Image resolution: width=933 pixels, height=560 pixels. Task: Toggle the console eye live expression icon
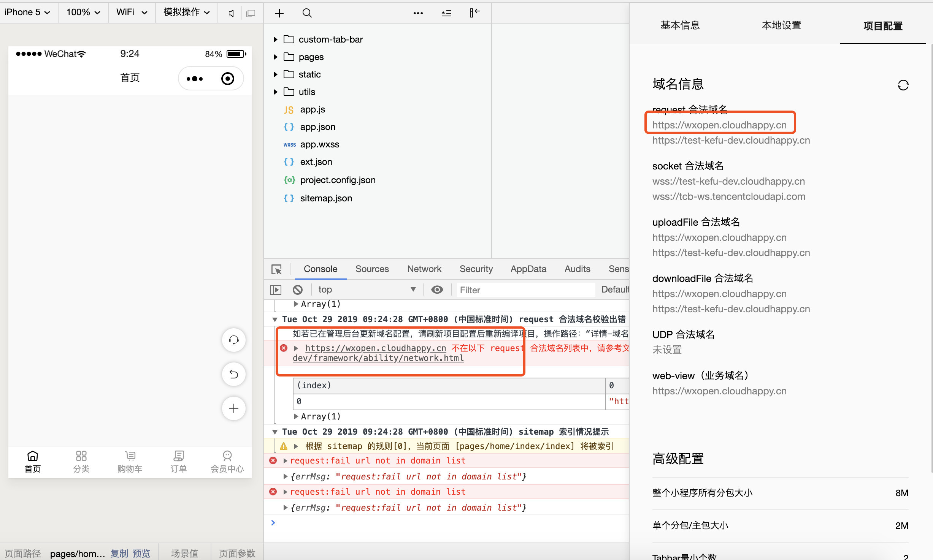coord(437,290)
